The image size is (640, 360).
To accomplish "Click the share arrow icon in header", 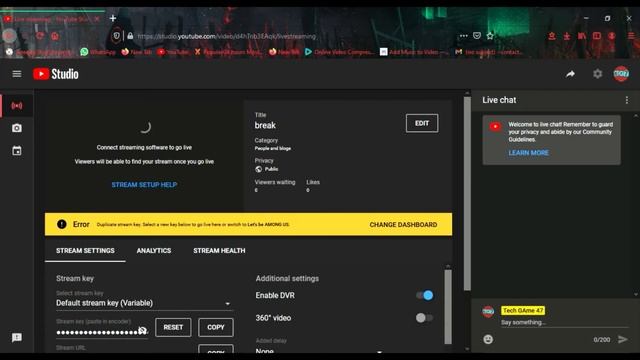I will 570,74.
